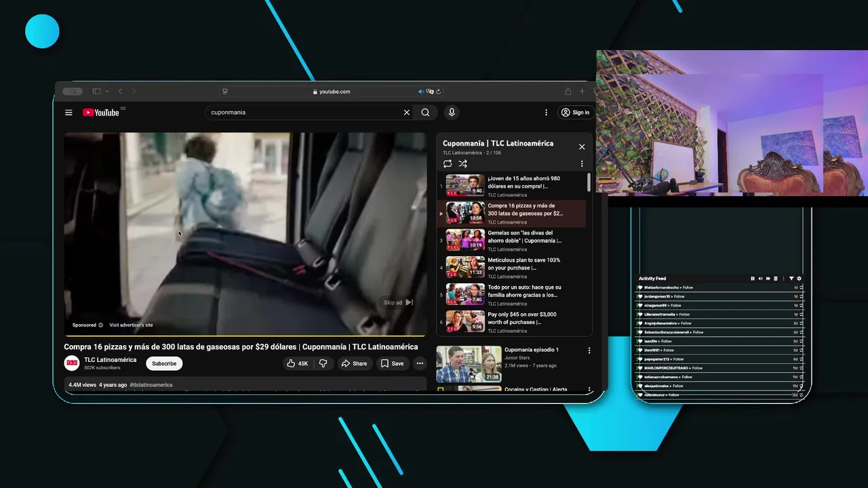Image resolution: width=868 pixels, height=488 pixels.
Task: Click the playing video frame
Action: click(245, 234)
